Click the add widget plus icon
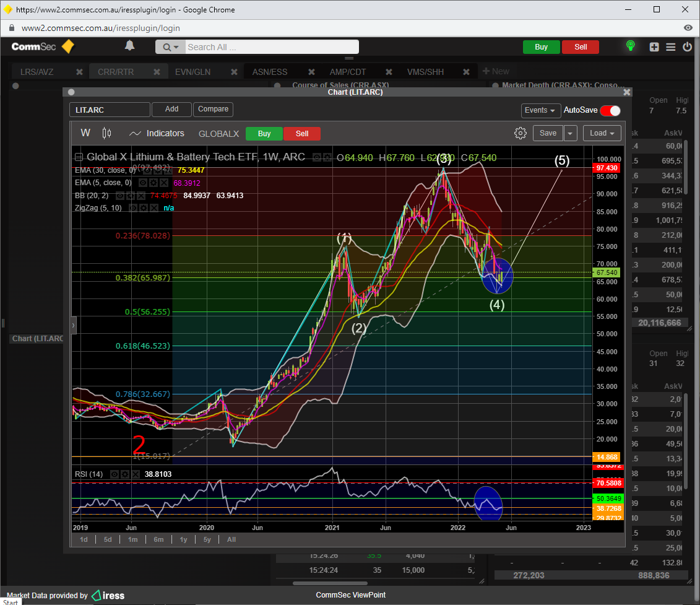The height and width of the screenshot is (605, 700). [x=654, y=47]
